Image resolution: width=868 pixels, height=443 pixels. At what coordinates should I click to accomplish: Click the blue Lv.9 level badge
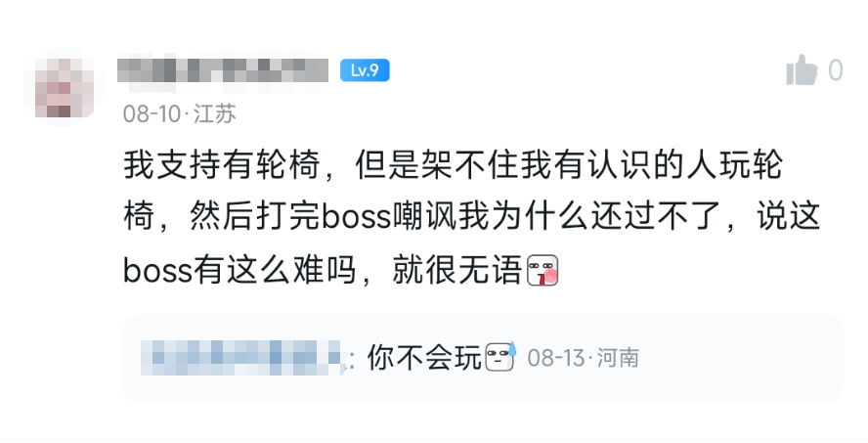coord(365,70)
